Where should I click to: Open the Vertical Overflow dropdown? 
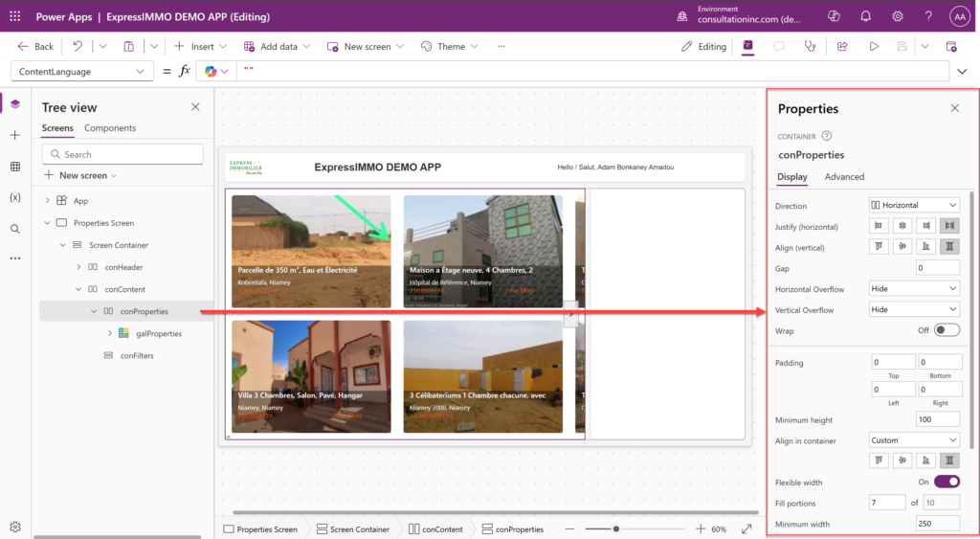click(914, 309)
